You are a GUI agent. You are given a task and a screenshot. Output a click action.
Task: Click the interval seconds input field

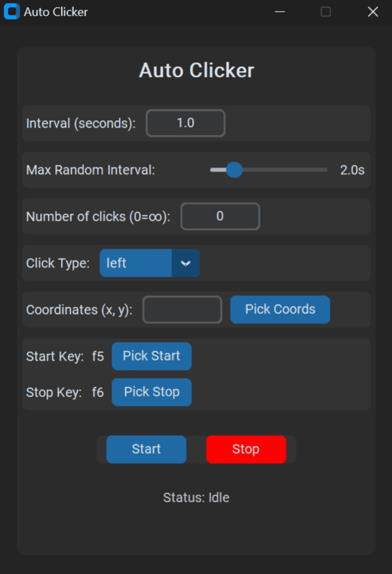pos(185,123)
